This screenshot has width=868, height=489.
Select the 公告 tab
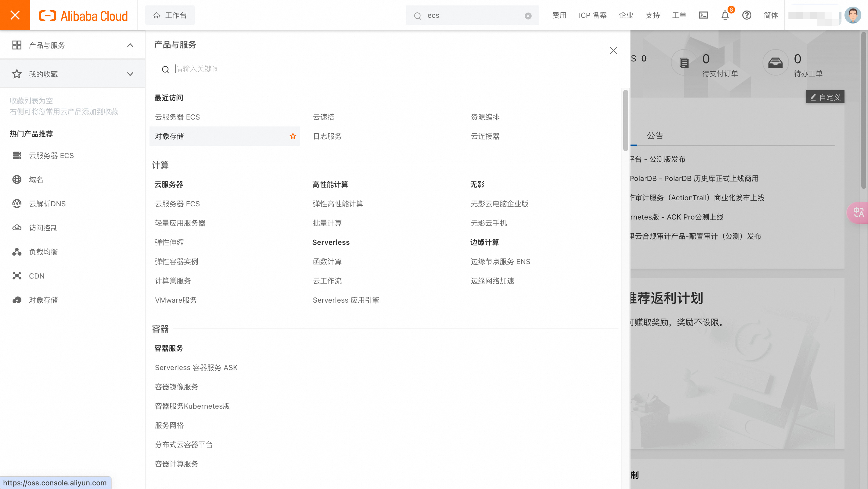[655, 135]
